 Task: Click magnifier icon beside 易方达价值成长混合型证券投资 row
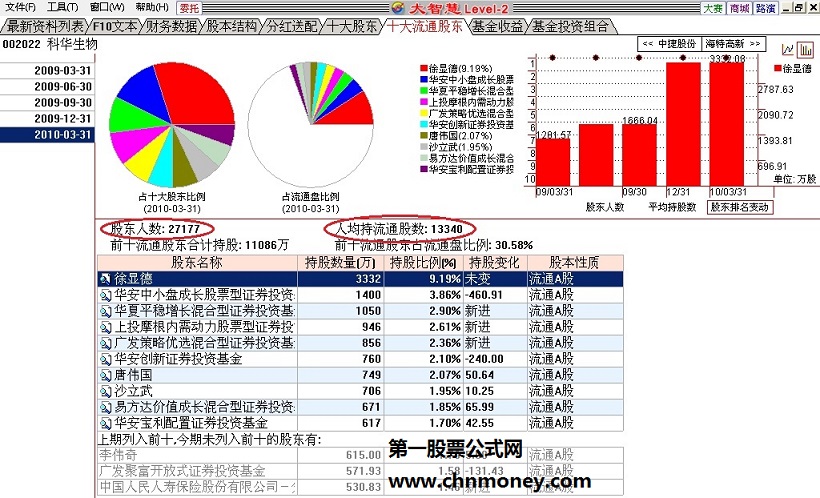tap(105, 407)
